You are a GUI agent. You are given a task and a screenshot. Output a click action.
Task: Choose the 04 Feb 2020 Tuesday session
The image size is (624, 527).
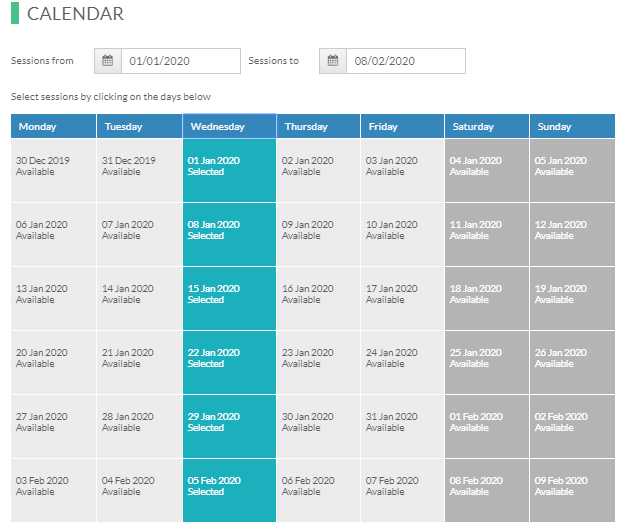coord(139,491)
